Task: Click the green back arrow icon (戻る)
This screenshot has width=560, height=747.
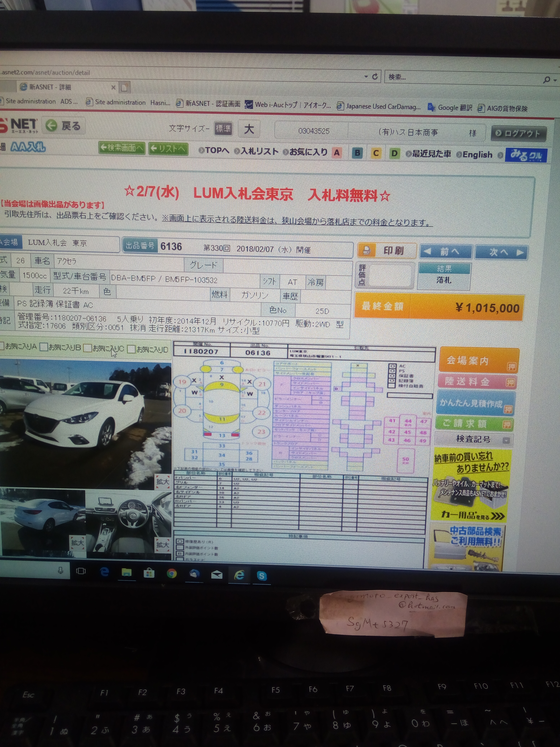Action: click(x=51, y=126)
